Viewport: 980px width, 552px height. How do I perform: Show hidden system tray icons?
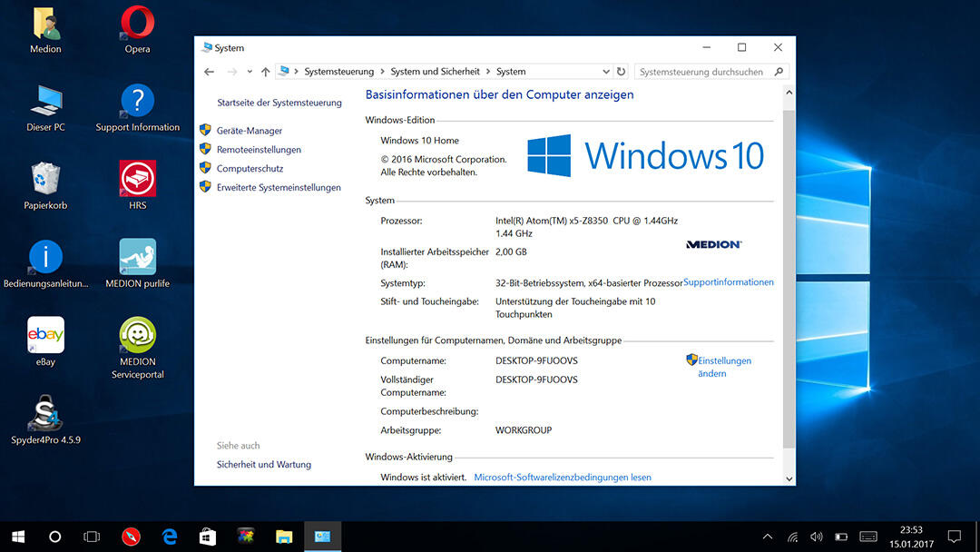click(768, 537)
